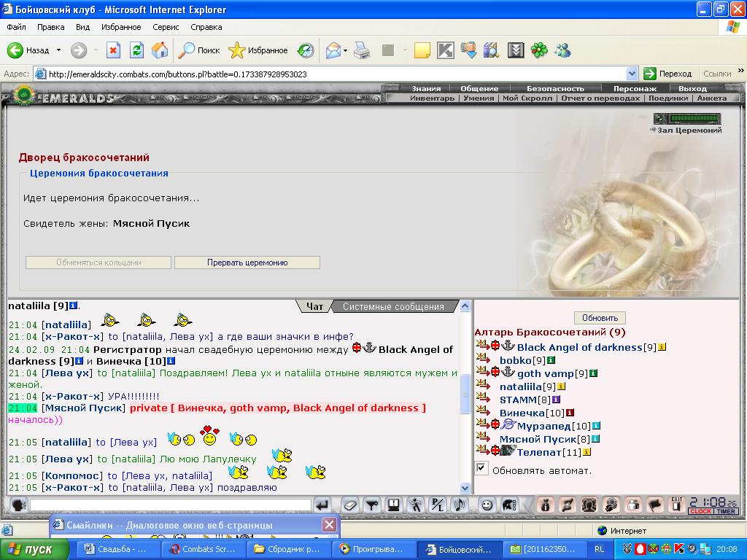Open the Файл menu

click(16, 27)
